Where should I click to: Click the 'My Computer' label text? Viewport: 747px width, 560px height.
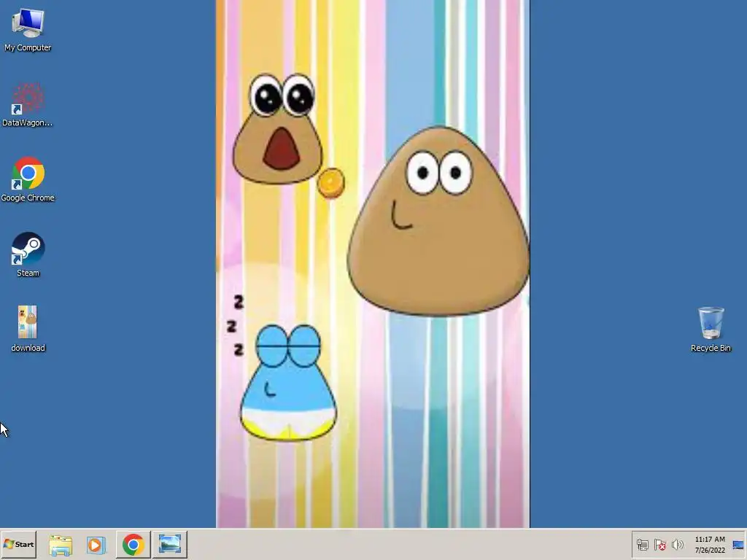[28, 47]
